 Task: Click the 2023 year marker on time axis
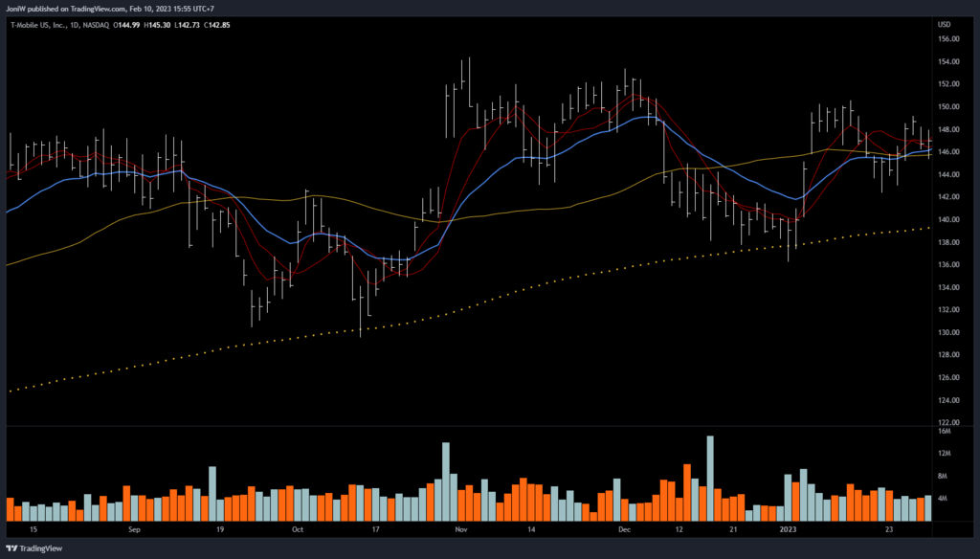tap(788, 528)
